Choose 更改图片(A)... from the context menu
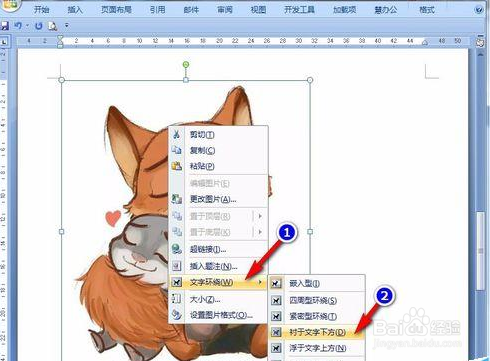Image resolution: width=490 pixels, height=361 pixels. coord(218,199)
